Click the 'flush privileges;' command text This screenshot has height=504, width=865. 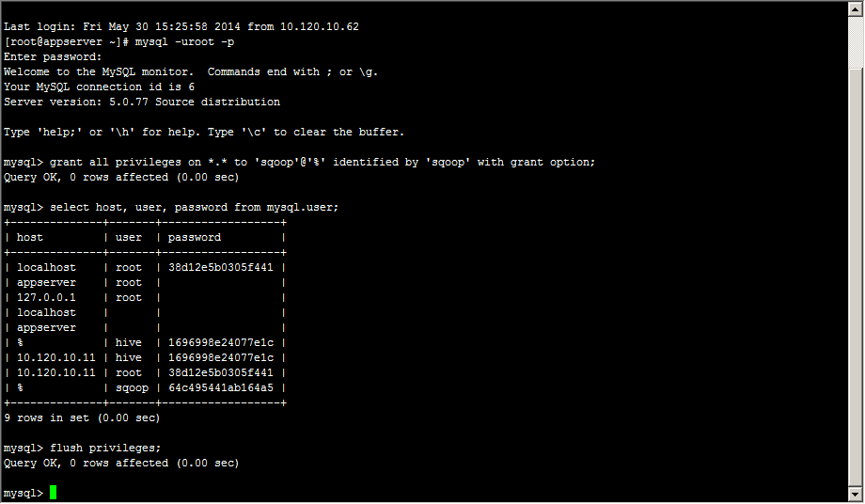click(x=105, y=448)
